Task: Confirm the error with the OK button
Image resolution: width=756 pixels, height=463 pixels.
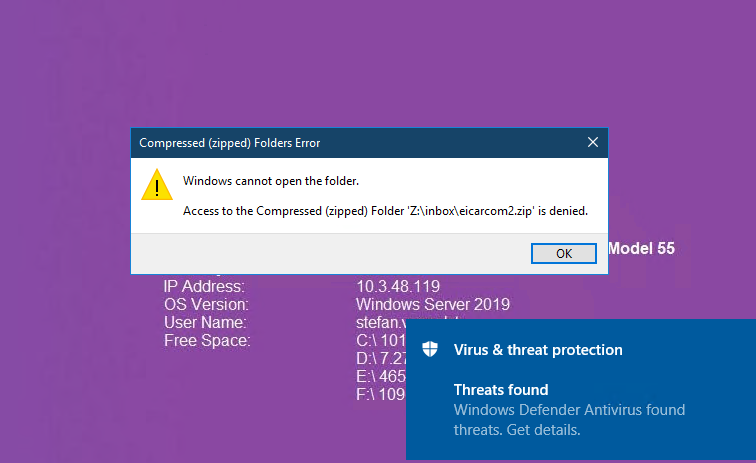Action: point(564,254)
